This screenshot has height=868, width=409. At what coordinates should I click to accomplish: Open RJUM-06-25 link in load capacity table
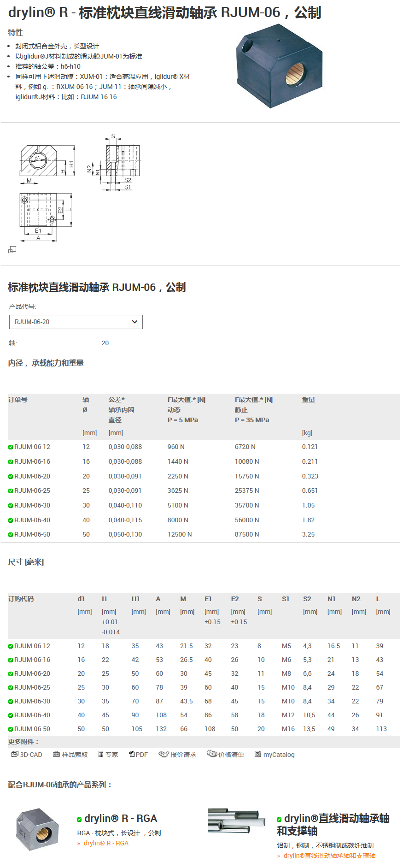pos(32,490)
